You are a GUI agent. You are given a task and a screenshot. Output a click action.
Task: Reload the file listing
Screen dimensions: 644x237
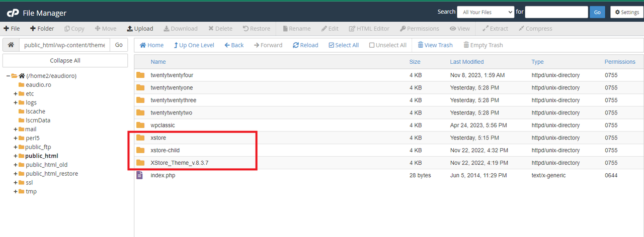pyautogui.click(x=305, y=45)
